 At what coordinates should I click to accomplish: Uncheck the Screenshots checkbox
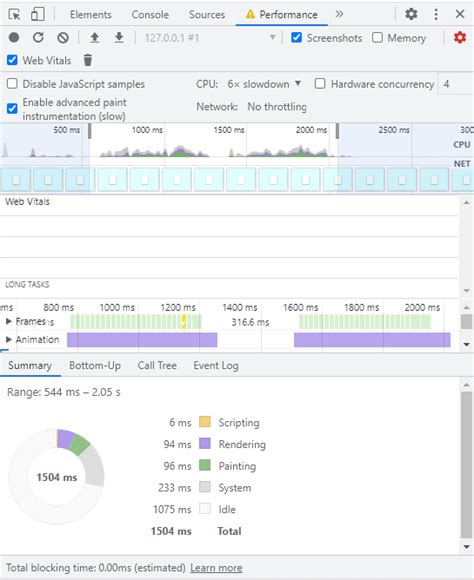click(x=296, y=37)
